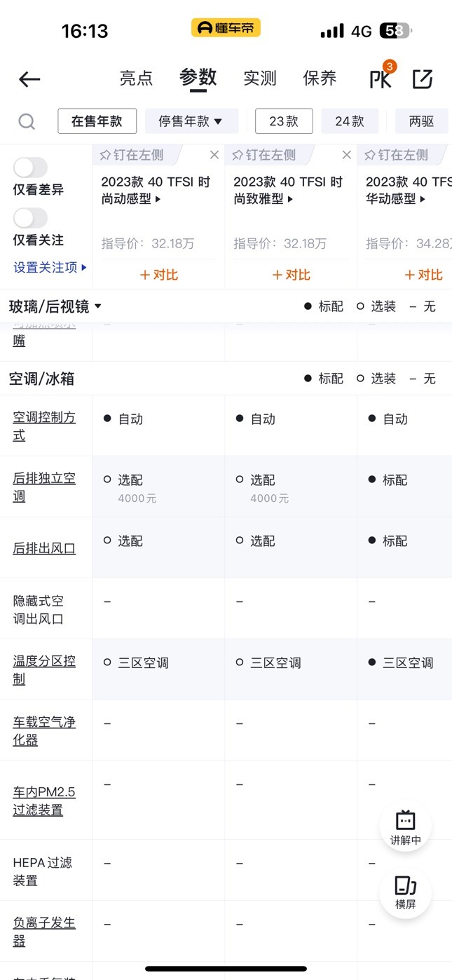
Task: Switch to the 实测 tab
Action: (260, 79)
